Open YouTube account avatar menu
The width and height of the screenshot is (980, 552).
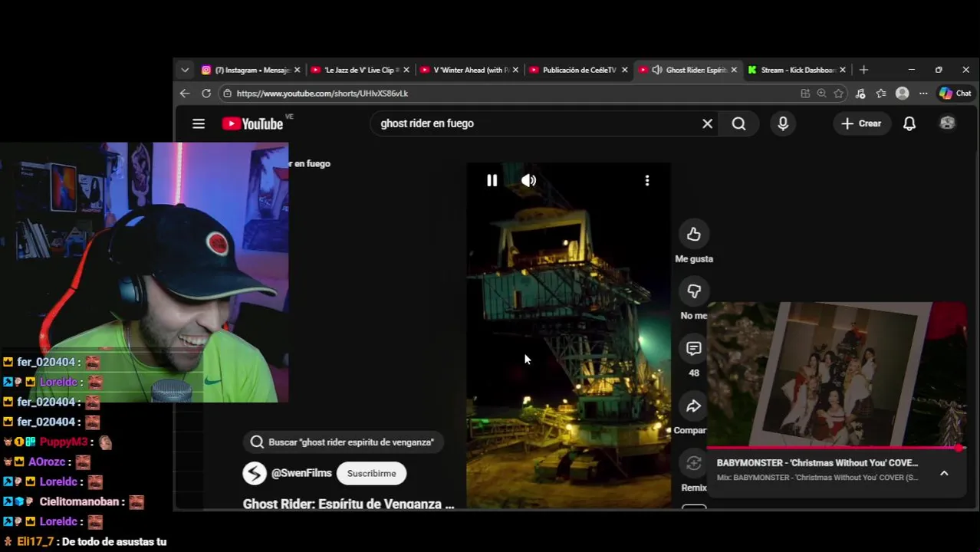948,123
